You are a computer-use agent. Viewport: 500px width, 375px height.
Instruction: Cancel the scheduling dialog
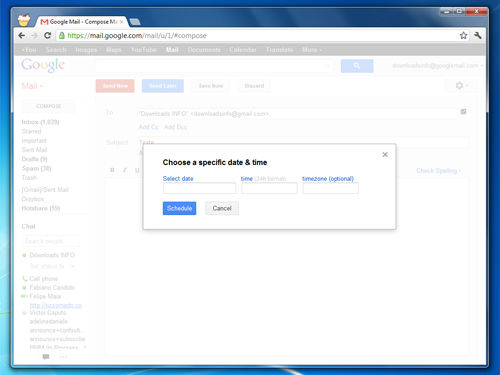[222, 208]
